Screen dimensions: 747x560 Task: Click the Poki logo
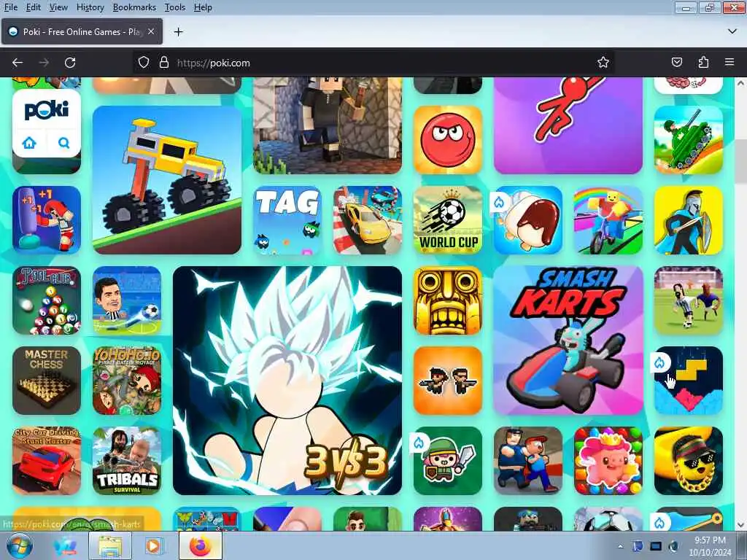(47, 109)
